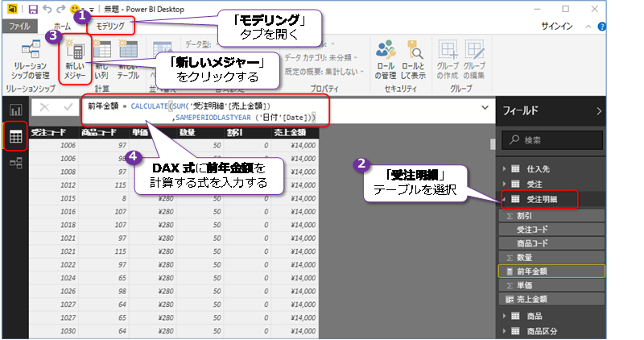Expand the 仕入先 table

pyautogui.click(x=505, y=168)
